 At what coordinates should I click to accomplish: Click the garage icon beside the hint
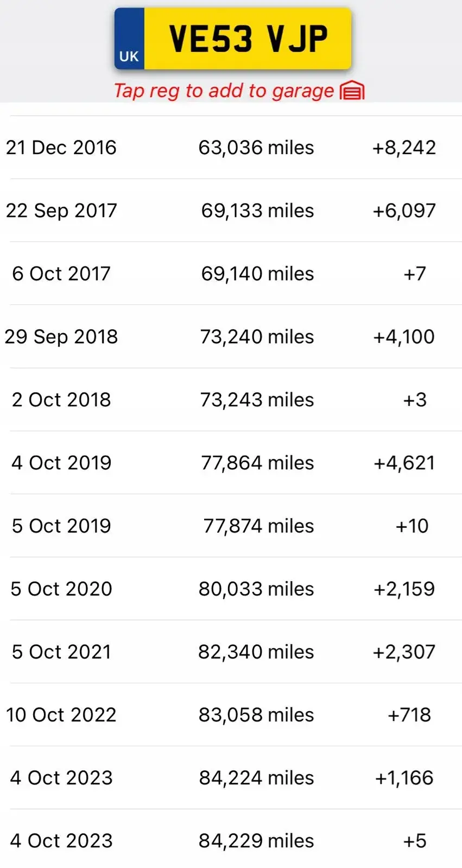[x=352, y=91]
